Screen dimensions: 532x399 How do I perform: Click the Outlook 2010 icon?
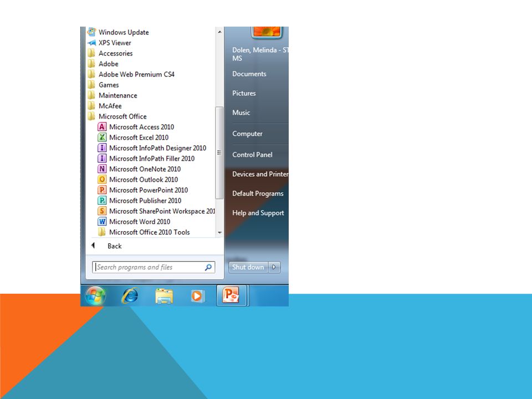[x=102, y=180]
